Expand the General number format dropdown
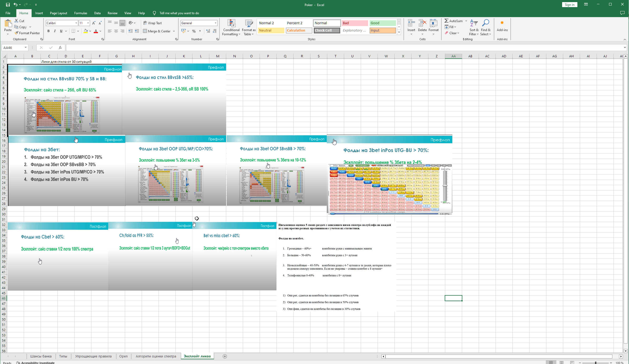The width and height of the screenshot is (629, 364). [215, 23]
